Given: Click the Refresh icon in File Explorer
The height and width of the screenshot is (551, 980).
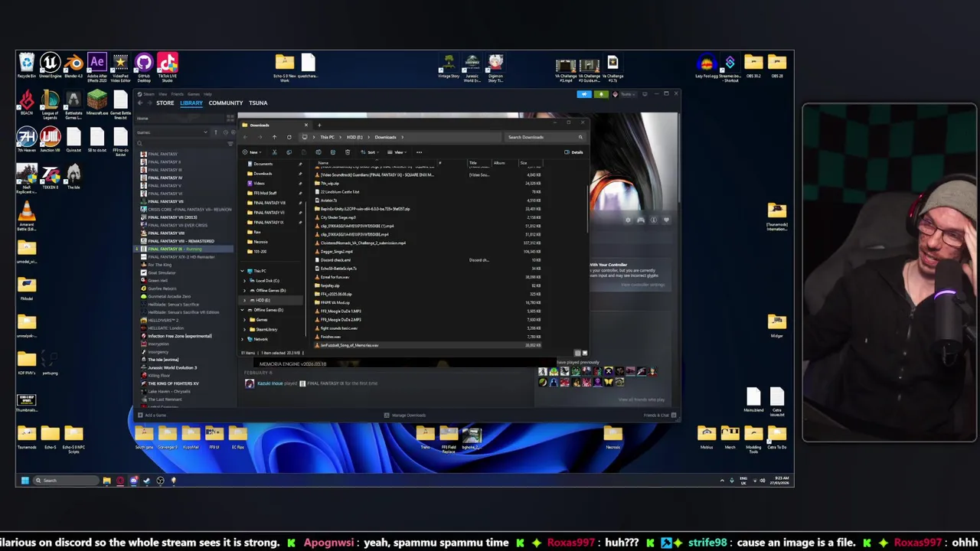Looking at the screenshot, I should point(289,137).
